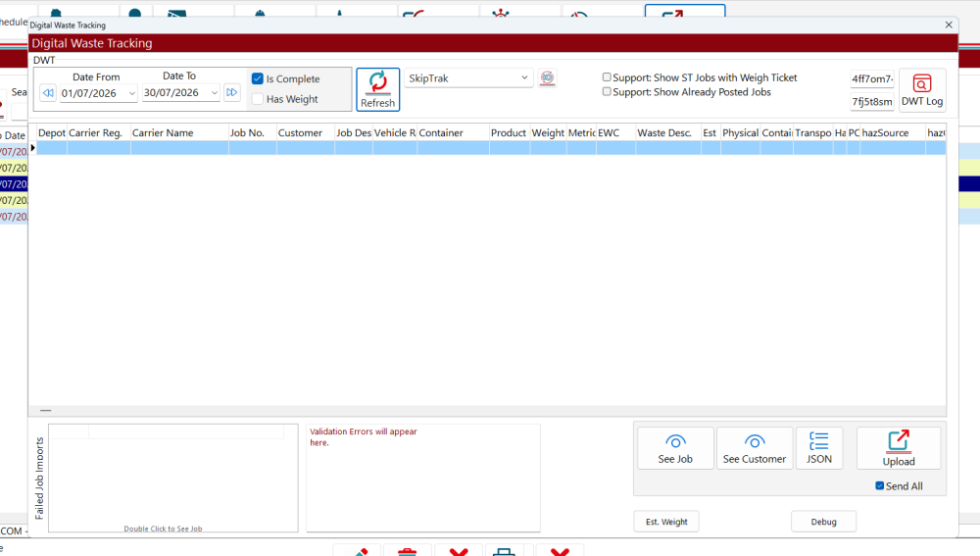Toggle the Is Complete checkbox

pos(258,78)
